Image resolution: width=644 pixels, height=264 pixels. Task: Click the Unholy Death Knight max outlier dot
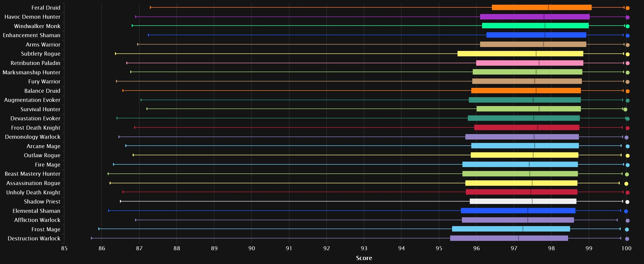(x=628, y=193)
